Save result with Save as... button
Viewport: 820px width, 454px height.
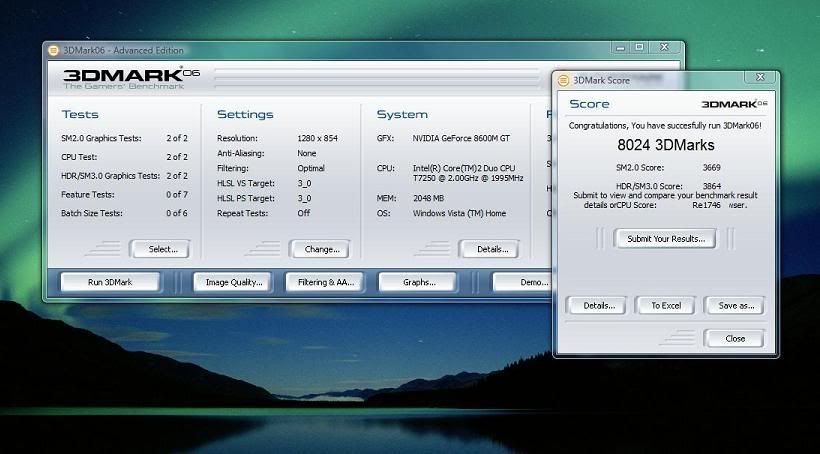pyautogui.click(x=734, y=305)
